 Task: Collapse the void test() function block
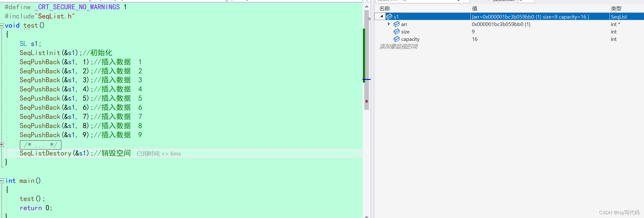click(x=2, y=25)
